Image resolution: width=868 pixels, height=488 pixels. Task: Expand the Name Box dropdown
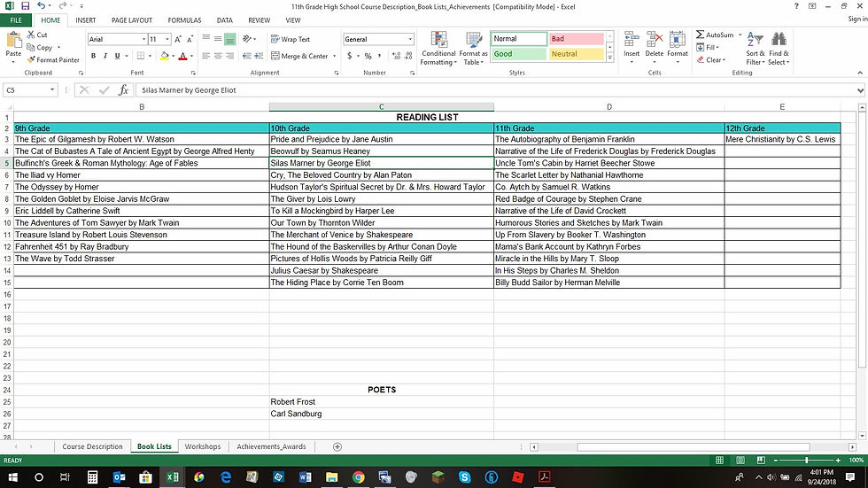point(52,89)
